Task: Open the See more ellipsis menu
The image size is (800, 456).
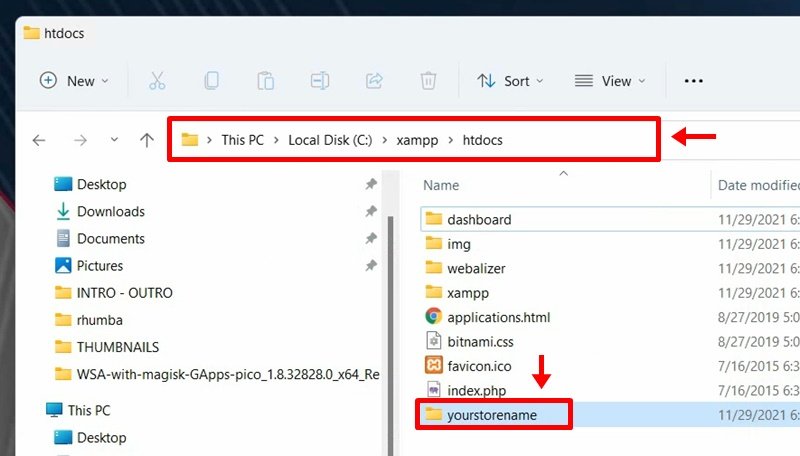Action: (x=693, y=81)
